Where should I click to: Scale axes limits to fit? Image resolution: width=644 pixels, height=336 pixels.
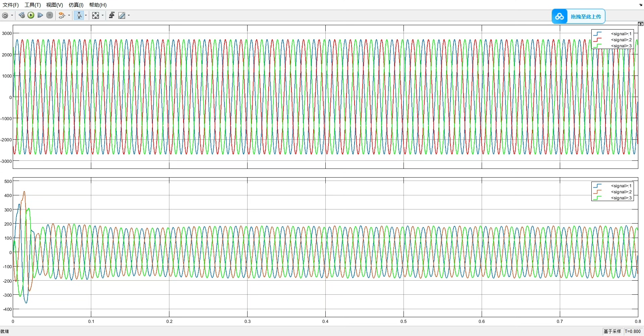pyautogui.click(x=96, y=15)
